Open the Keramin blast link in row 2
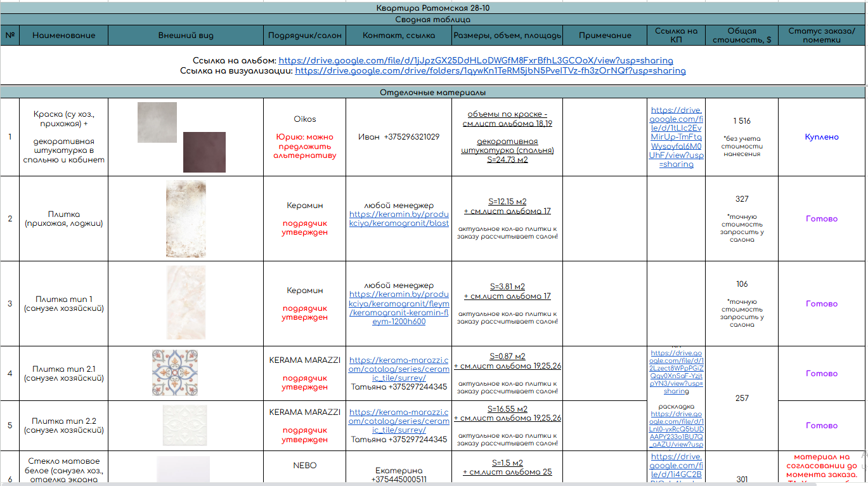The height and width of the screenshot is (486, 868). (399, 219)
